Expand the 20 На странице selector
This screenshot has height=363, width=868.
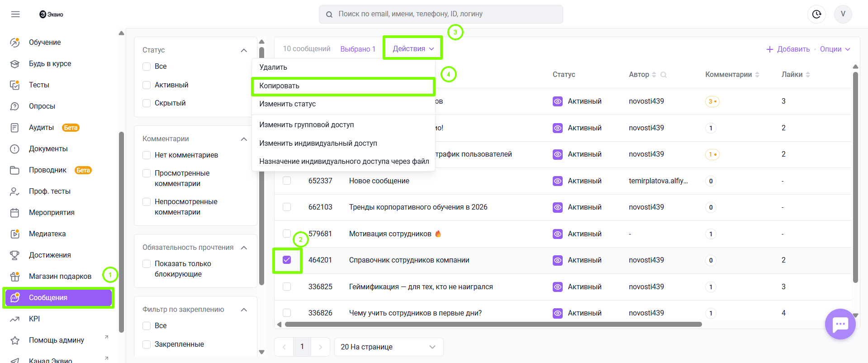[x=389, y=347]
